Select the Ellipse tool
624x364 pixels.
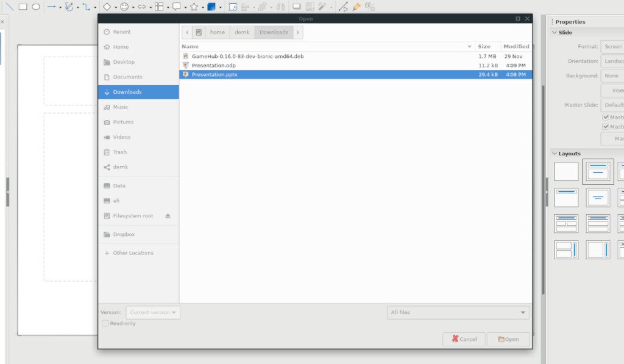36,7
